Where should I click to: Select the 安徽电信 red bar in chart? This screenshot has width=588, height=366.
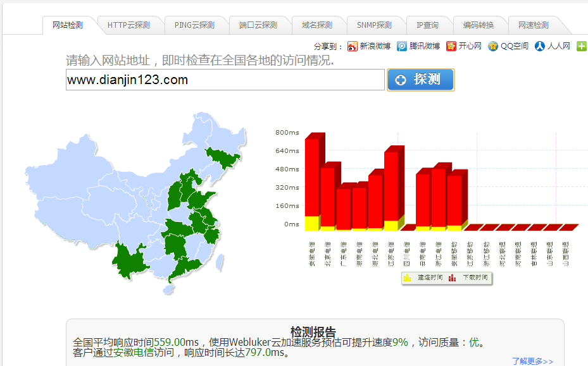[x=313, y=176]
